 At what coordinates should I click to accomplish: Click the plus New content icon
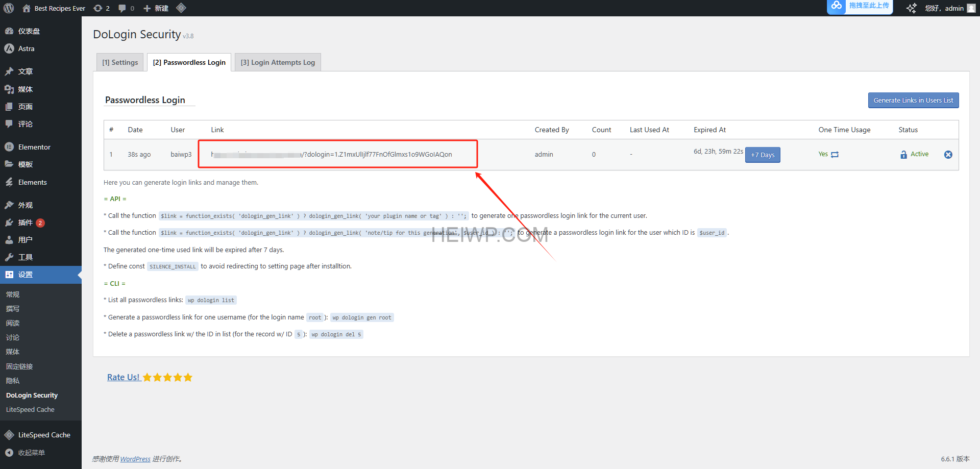click(x=147, y=8)
